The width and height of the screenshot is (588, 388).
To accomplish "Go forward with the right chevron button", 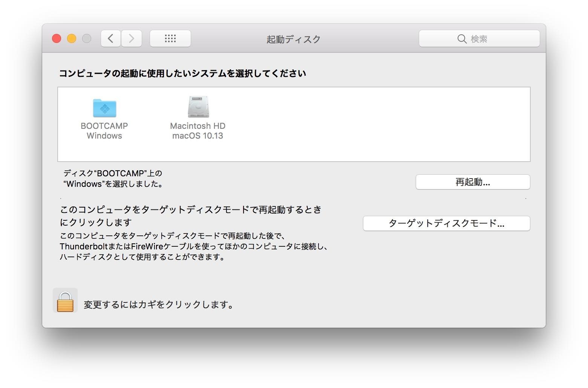I will [x=132, y=38].
